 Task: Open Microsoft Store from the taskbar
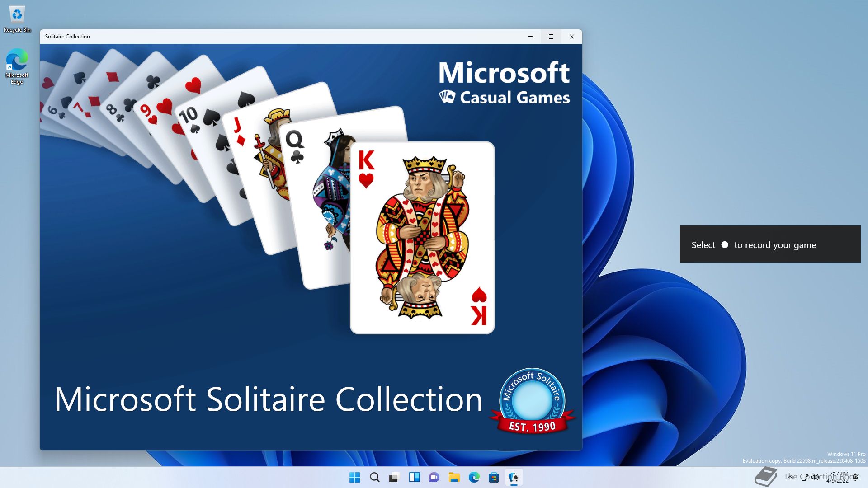tap(494, 477)
